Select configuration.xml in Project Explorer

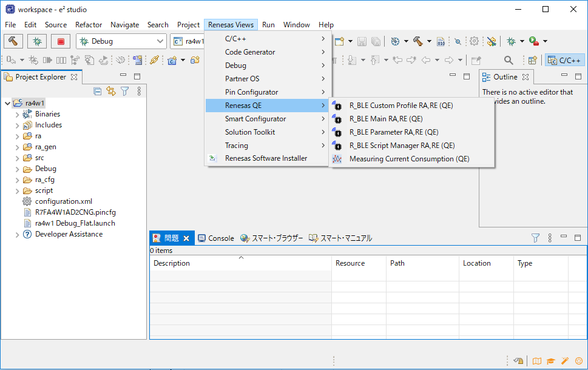(x=64, y=201)
